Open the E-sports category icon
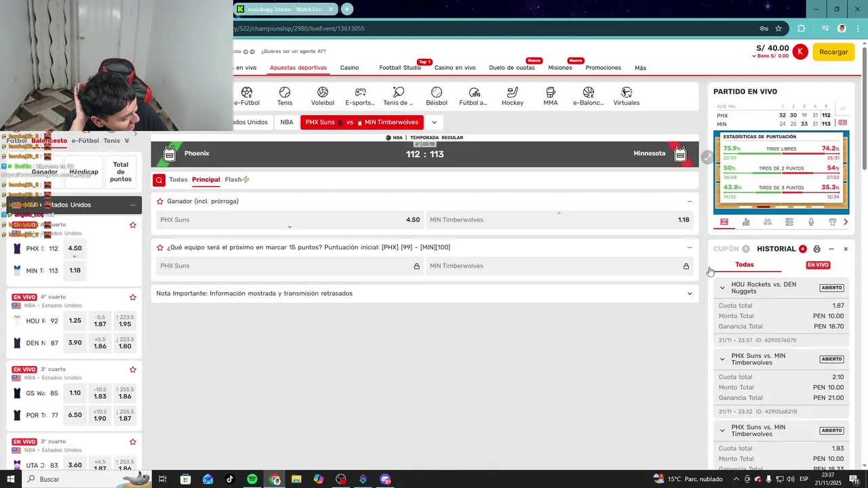This screenshot has height=488, width=868. click(360, 96)
